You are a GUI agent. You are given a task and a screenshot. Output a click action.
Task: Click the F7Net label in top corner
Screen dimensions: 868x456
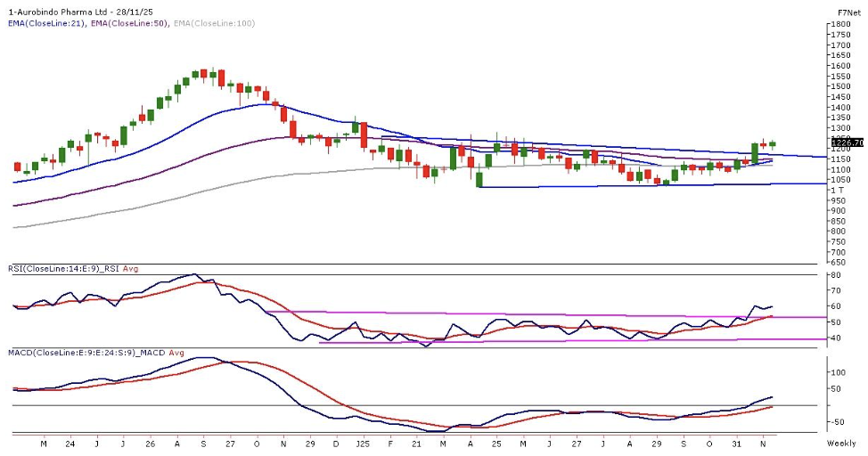(x=848, y=12)
